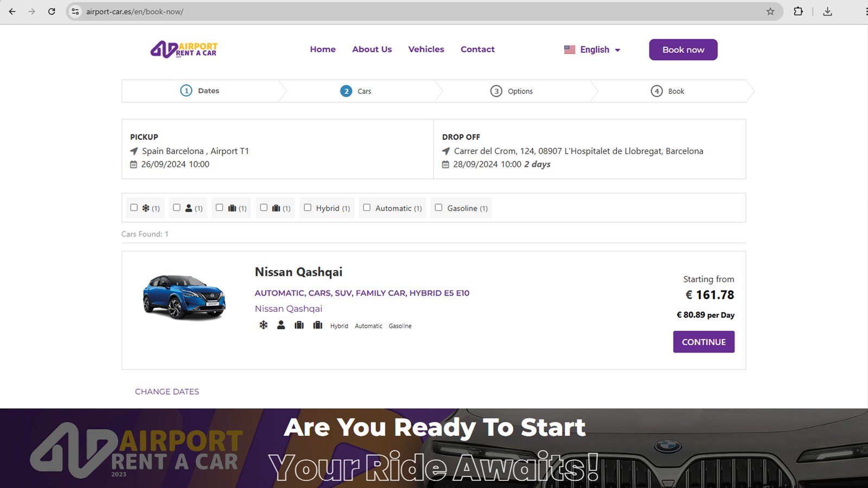Click the US flag language icon
The height and width of the screenshot is (488, 868).
point(570,49)
